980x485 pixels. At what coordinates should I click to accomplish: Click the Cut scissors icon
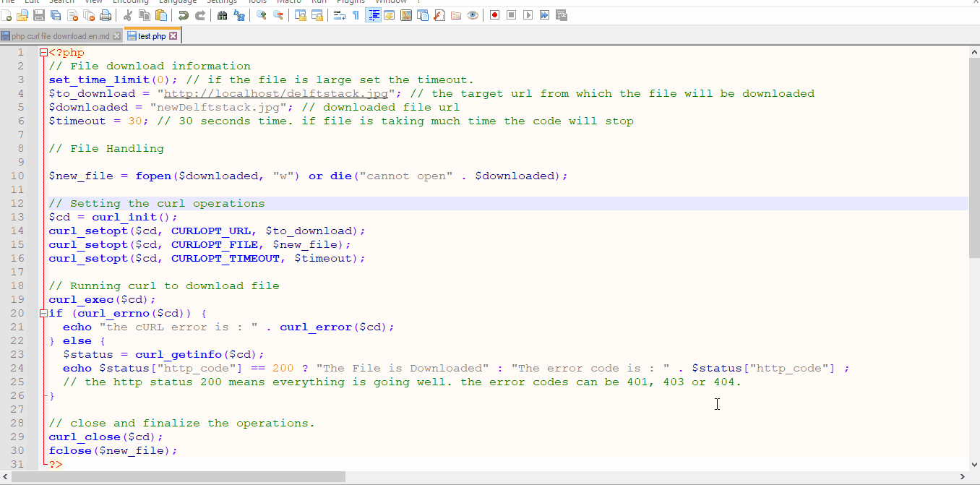click(x=127, y=15)
